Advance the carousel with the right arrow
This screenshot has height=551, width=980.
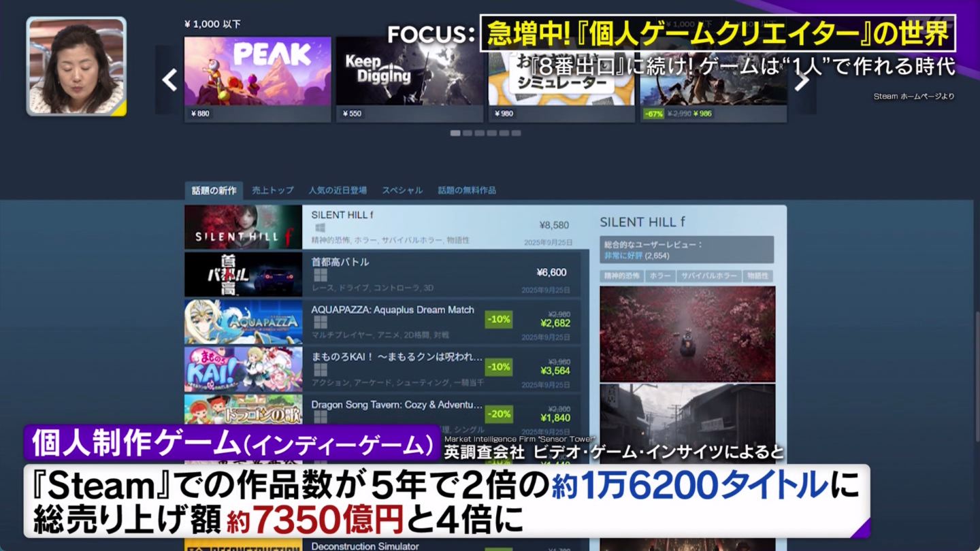(803, 80)
